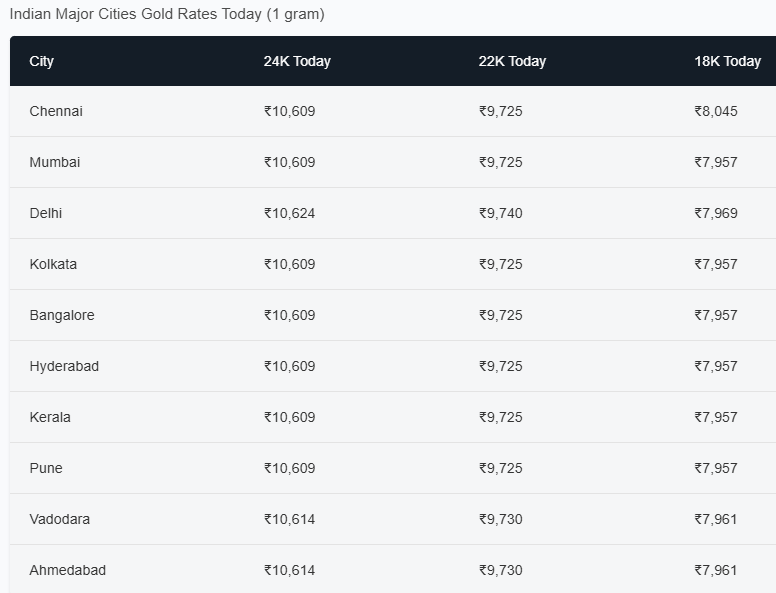The height and width of the screenshot is (593, 776).
Task: Click the Indian Major Cities Gold Rates heading
Action: [167, 14]
